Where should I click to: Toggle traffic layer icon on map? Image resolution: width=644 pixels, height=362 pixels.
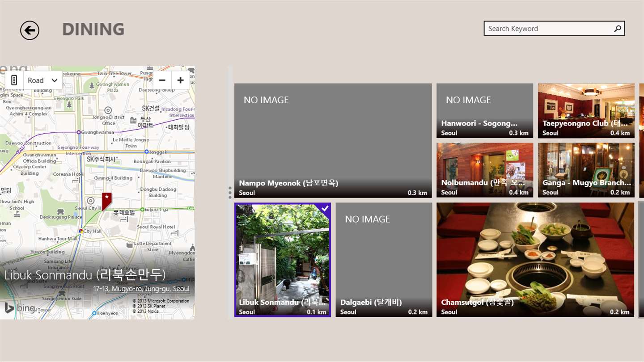tap(14, 80)
